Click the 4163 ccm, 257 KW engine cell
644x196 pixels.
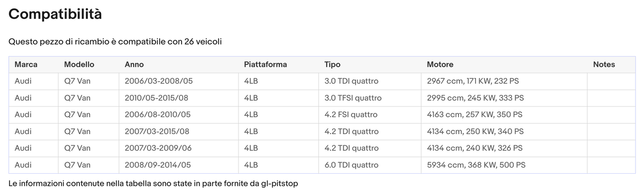(475, 115)
